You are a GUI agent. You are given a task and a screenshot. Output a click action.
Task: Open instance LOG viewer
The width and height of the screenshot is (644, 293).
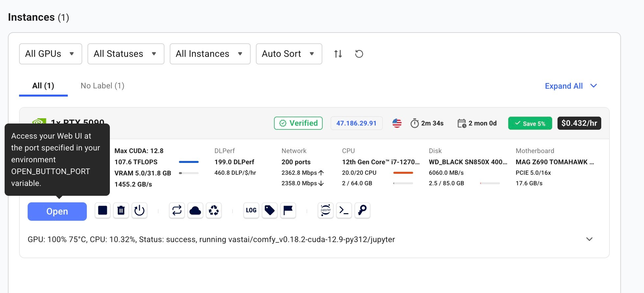pos(251,211)
